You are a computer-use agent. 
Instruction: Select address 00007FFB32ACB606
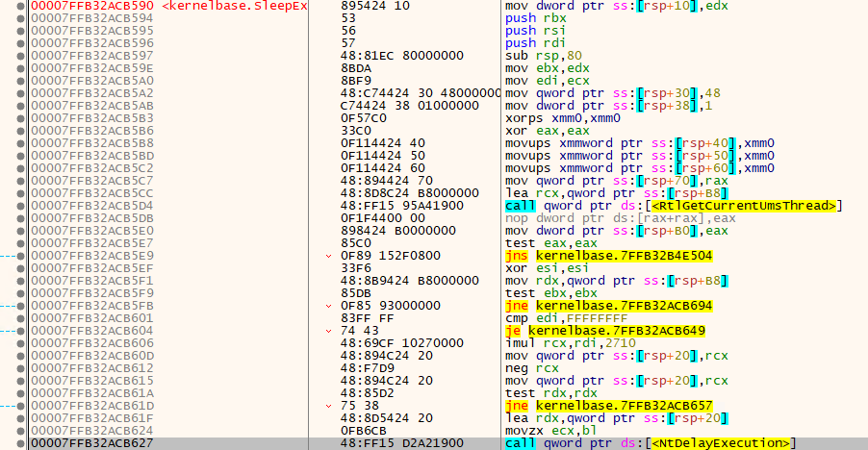coord(92,343)
